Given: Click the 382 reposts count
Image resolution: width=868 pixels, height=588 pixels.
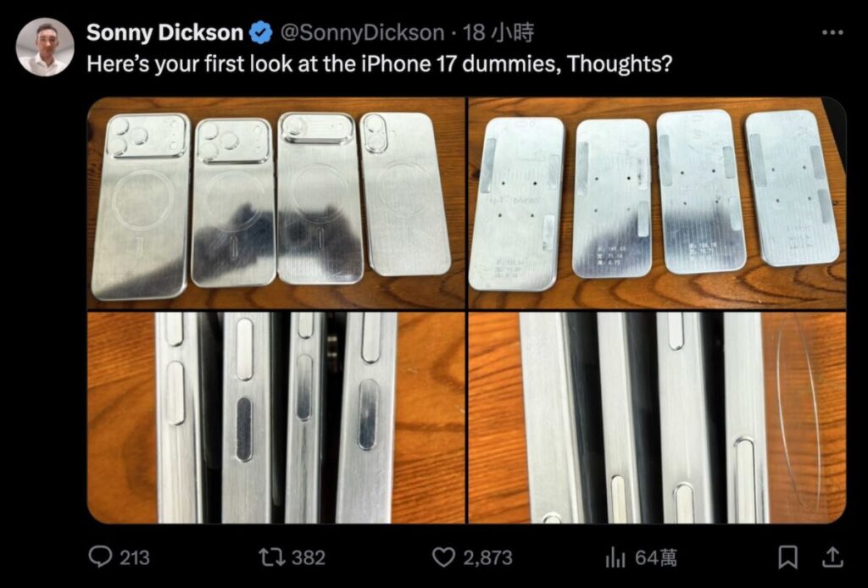Looking at the screenshot, I should pos(309,557).
